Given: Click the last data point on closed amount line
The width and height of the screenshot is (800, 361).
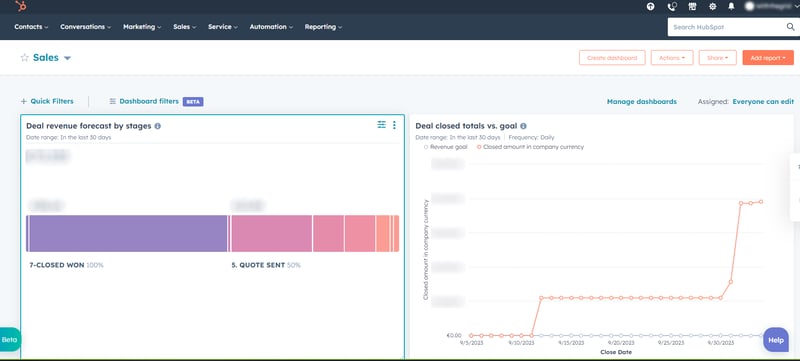Looking at the screenshot, I should 761,202.
